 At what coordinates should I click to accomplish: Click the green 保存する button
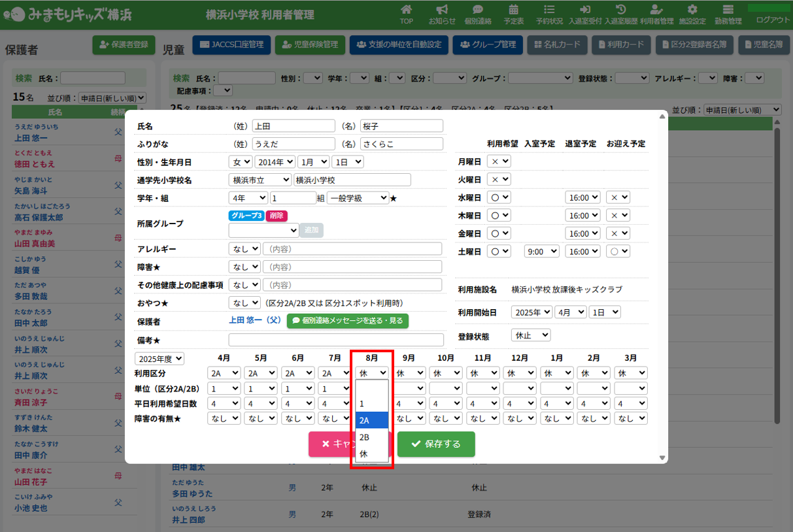(x=436, y=444)
